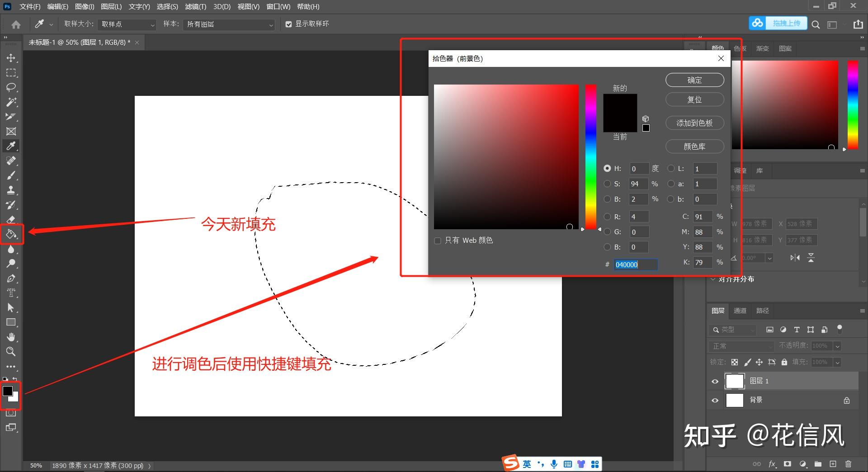Select the R radio button in color picker
This screenshot has height=472, width=868.
(x=607, y=217)
